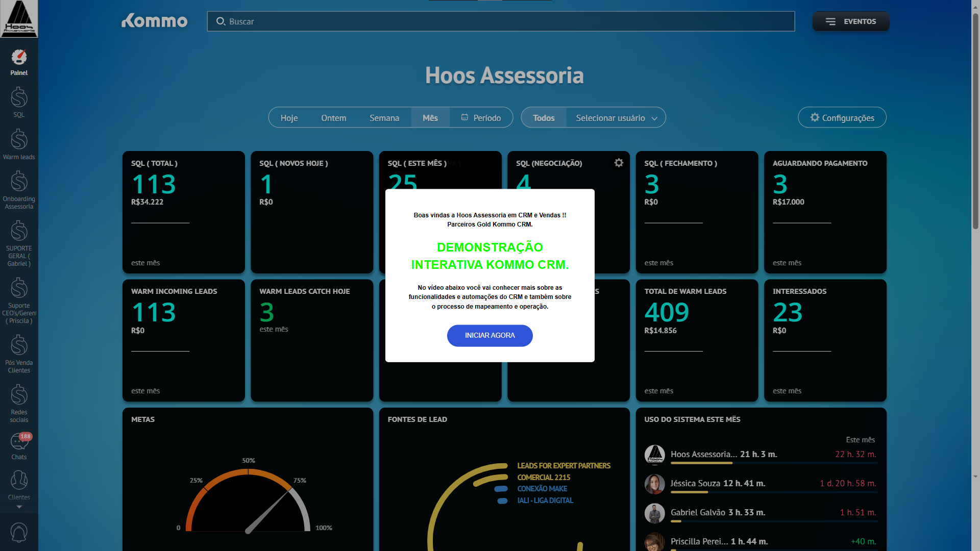Click INTERESSADOS value 23
The image size is (980, 551).
pyautogui.click(x=788, y=312)
